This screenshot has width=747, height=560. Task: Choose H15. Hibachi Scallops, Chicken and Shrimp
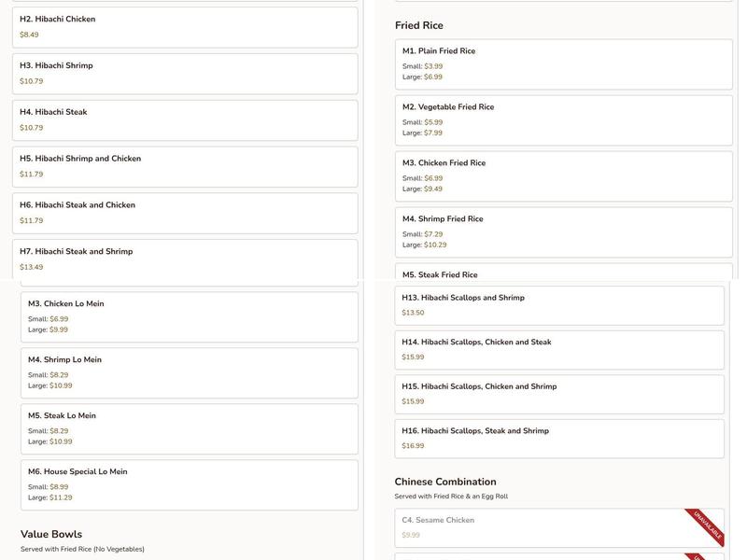click(558, 395)
